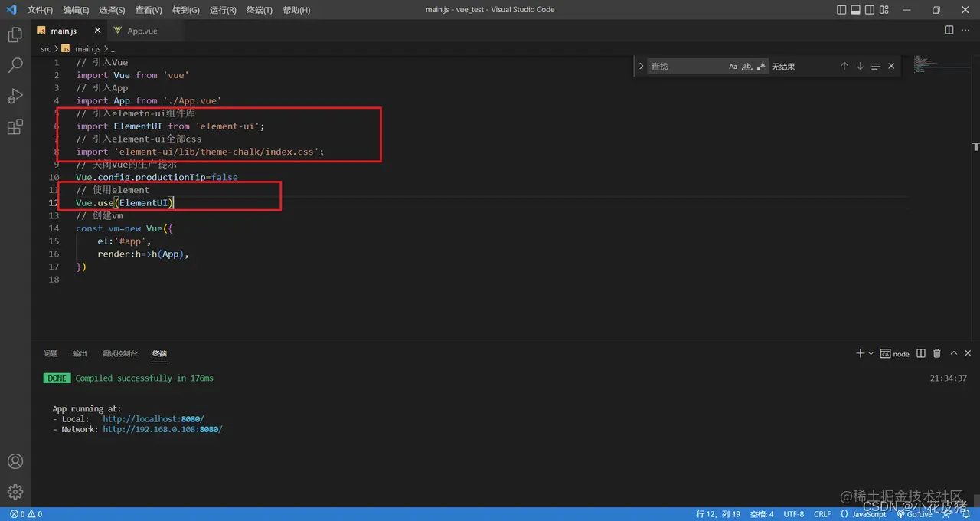Toggle Find in Selection
The width and height of the screenshot is (980, 521).
point(876,67)
